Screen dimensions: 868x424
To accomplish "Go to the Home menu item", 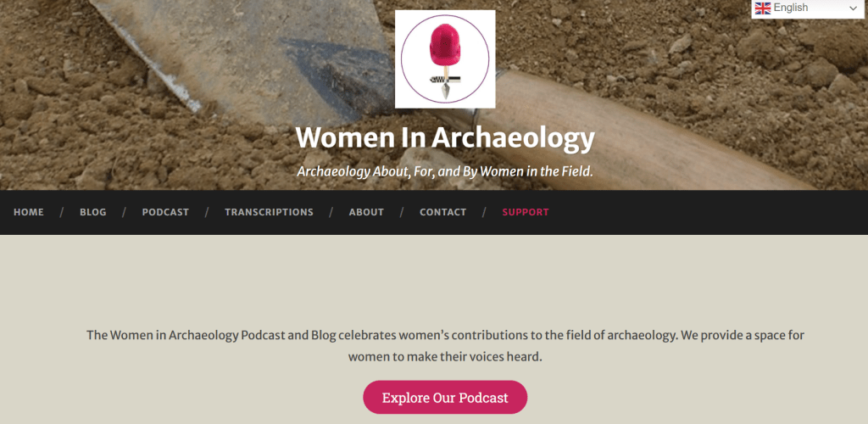I will click(x=29, y=212).
